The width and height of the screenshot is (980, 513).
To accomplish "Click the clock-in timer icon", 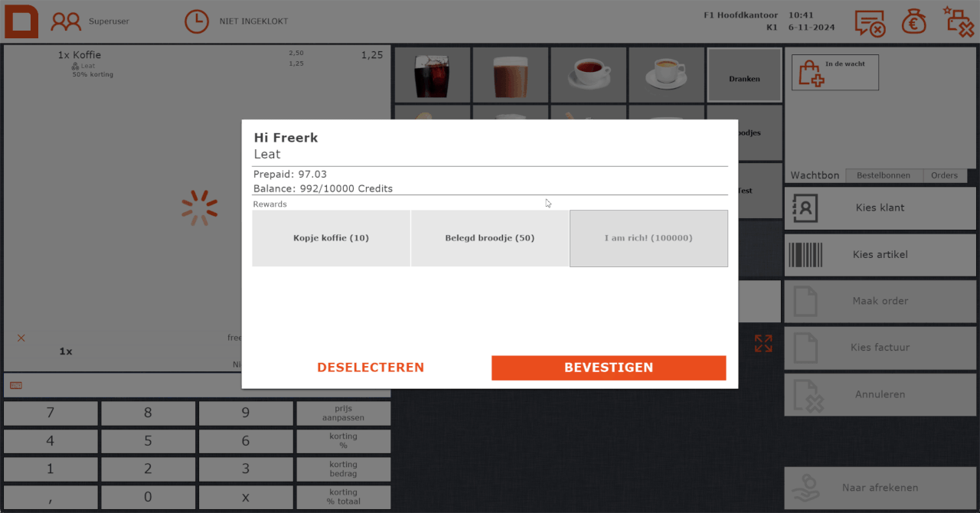I will pos(197,21).
